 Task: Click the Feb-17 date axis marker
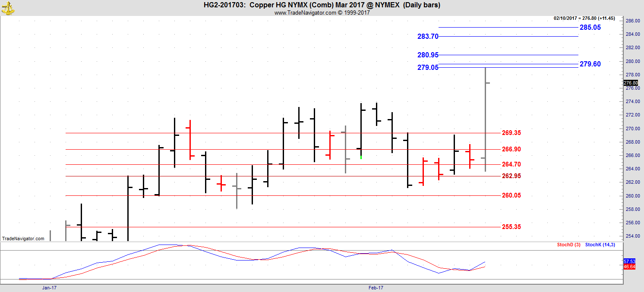(x=376, y=287)
